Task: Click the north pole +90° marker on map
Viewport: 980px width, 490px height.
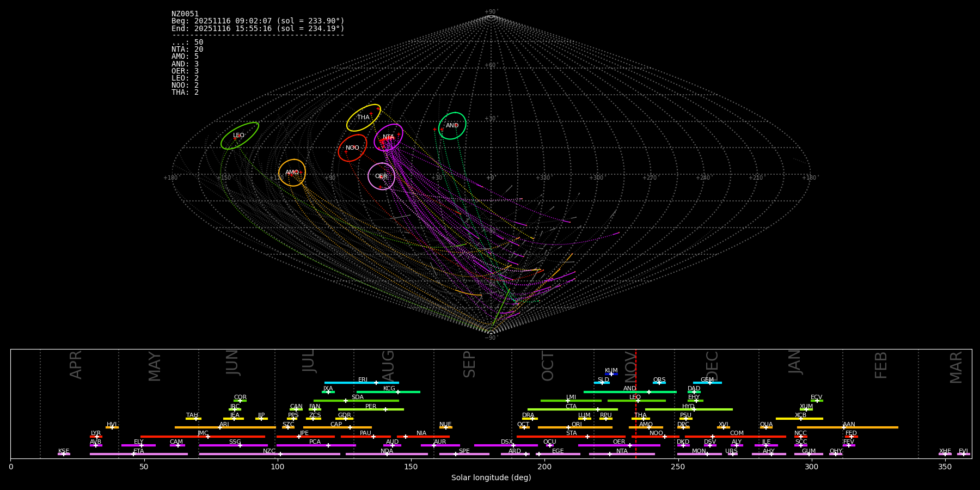Action: [x=491, y=16]
